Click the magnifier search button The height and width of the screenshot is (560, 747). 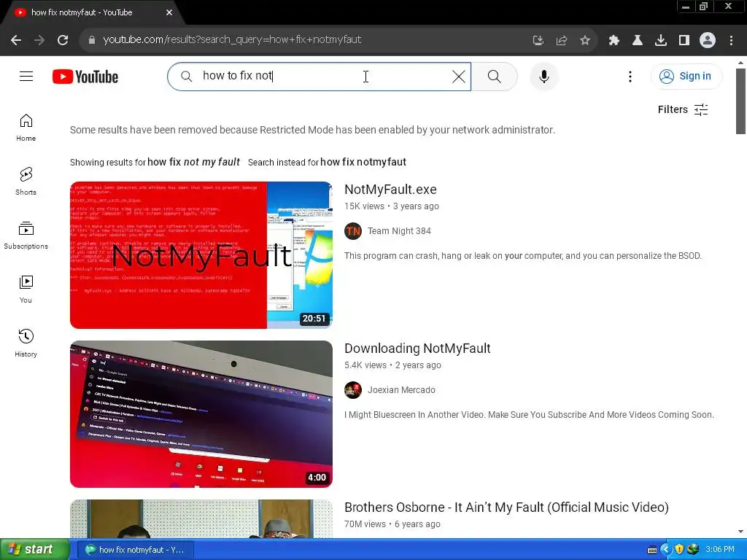(495, 76)
